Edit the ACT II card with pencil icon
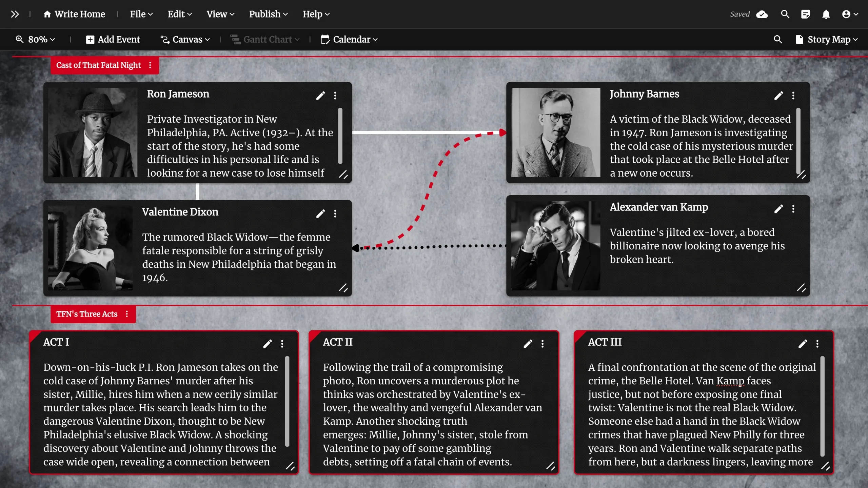868x488 pixels. 528,344
